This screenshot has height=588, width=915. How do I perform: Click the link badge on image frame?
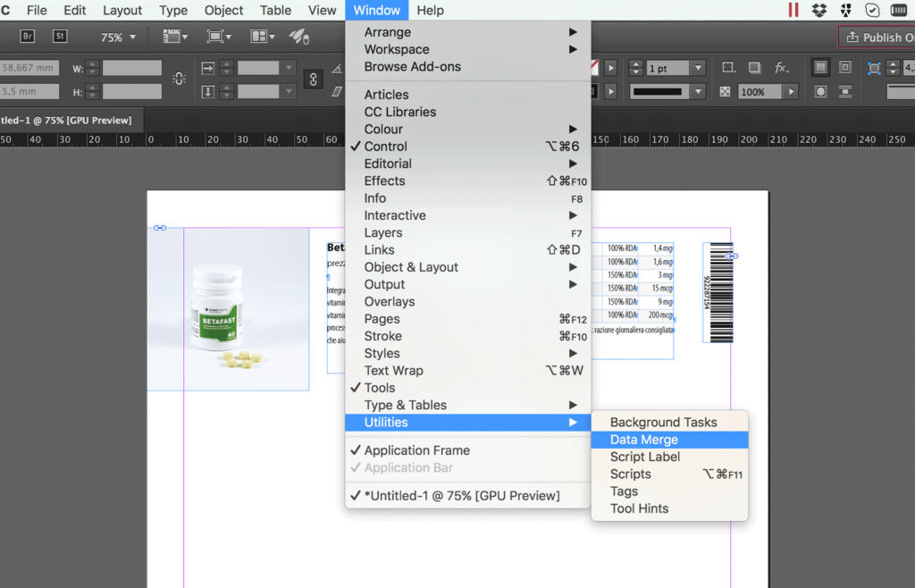(x=160, y=228)
